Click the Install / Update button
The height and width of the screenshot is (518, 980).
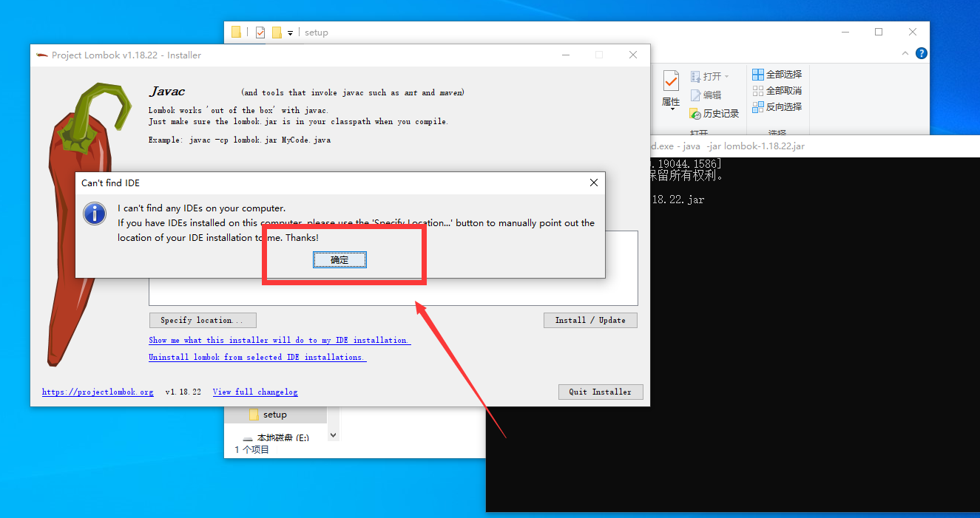590,320
